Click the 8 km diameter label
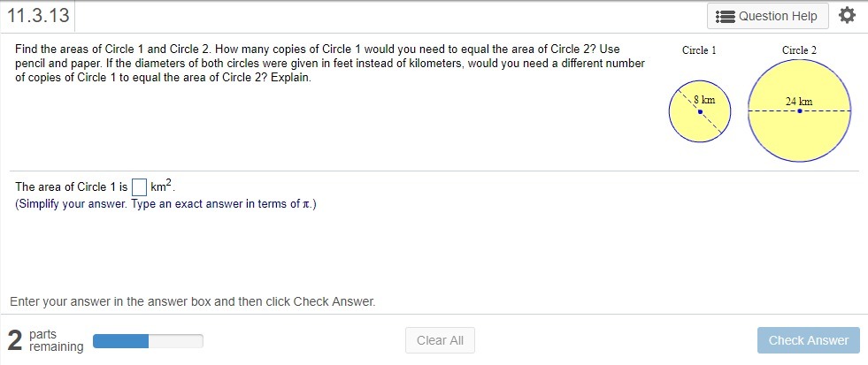 pos(704,101)
